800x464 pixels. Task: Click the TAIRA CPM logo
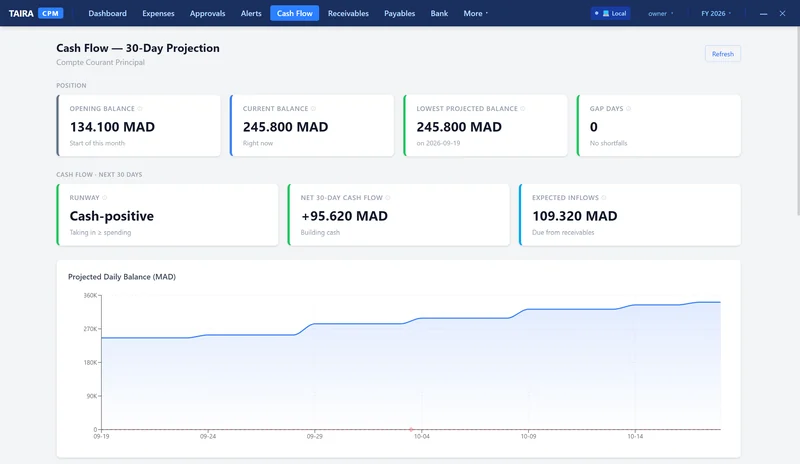36,13
